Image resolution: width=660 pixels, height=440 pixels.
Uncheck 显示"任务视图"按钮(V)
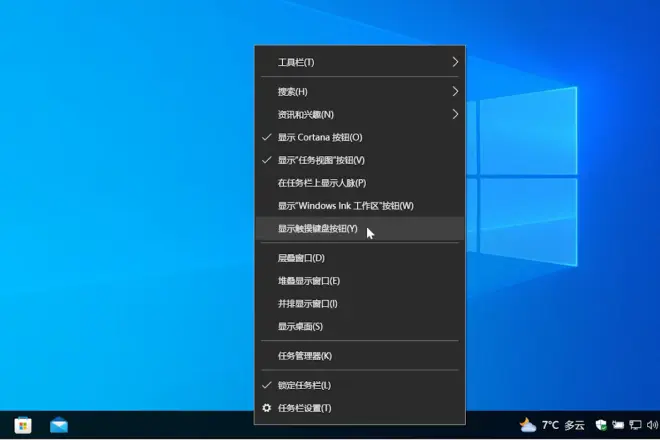tap(360, 160)
